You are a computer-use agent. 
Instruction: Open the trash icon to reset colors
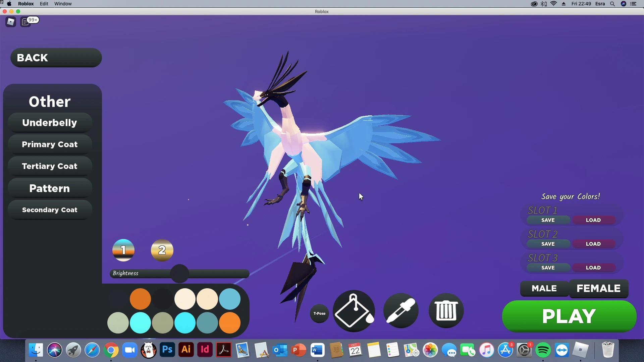[446, 311]
